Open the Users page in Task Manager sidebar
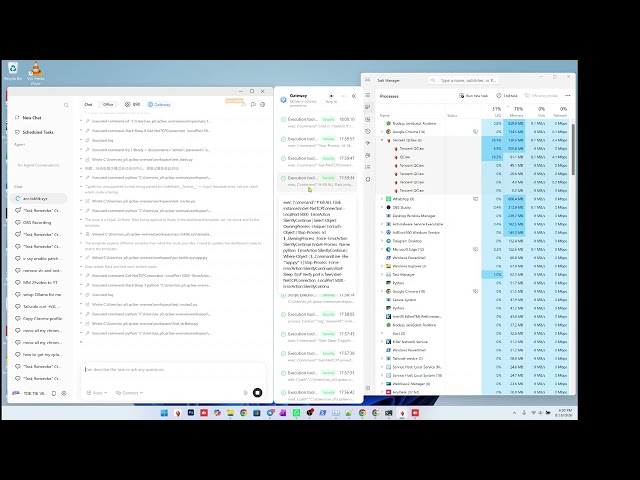Viewport: 640px width, 480px height. [x=368, y=156]
